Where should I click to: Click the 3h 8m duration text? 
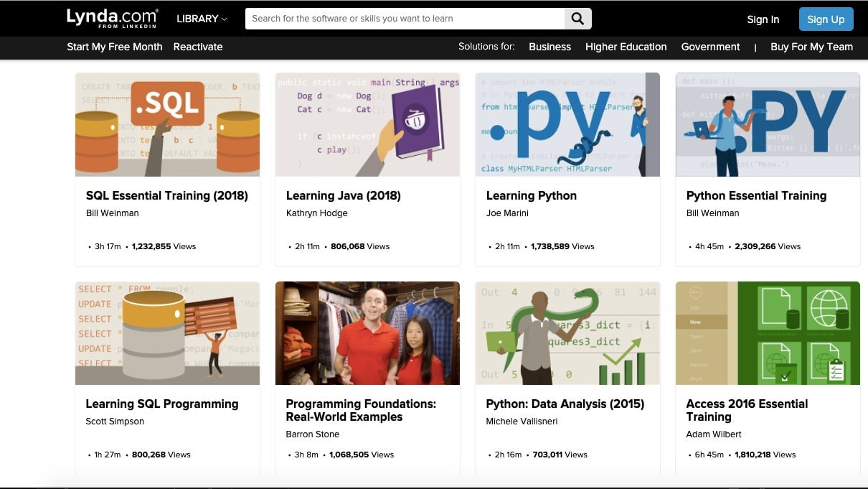point(306,455)
